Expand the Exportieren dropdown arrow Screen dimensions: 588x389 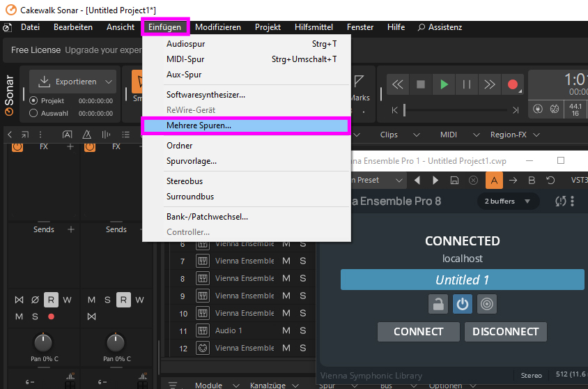(x=109, y=82)
